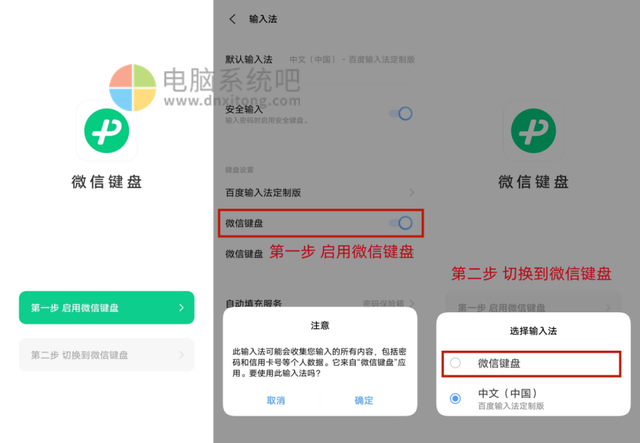This screenshot has width=640, height=443.
Task: Tap 确定 in the 注意 dialog
Action: tap(364, 401)
